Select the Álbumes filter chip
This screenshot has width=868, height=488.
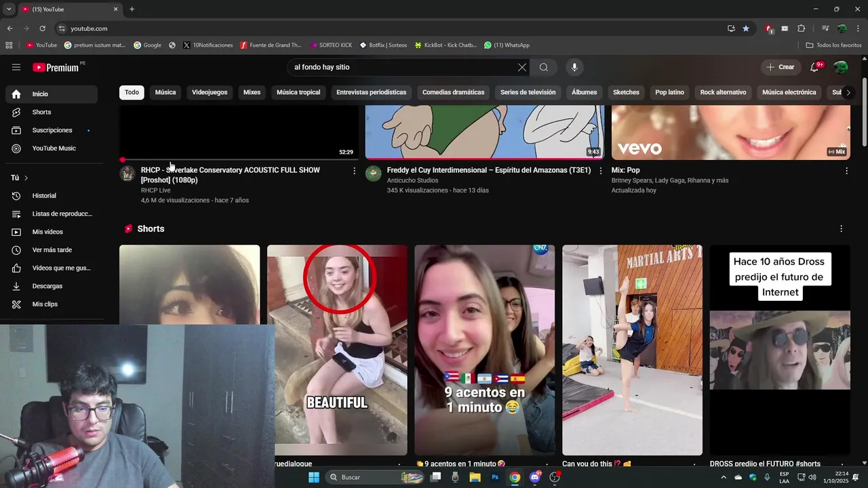click(x=584, y=92)
